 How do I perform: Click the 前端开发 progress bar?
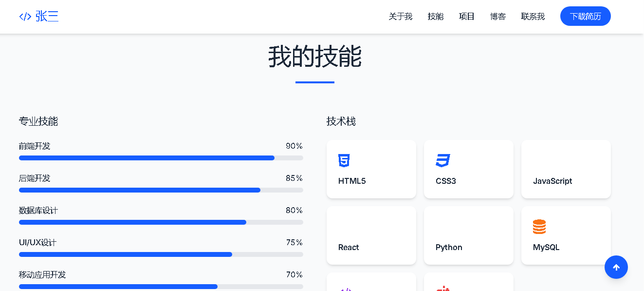click(x=161, y=158)
